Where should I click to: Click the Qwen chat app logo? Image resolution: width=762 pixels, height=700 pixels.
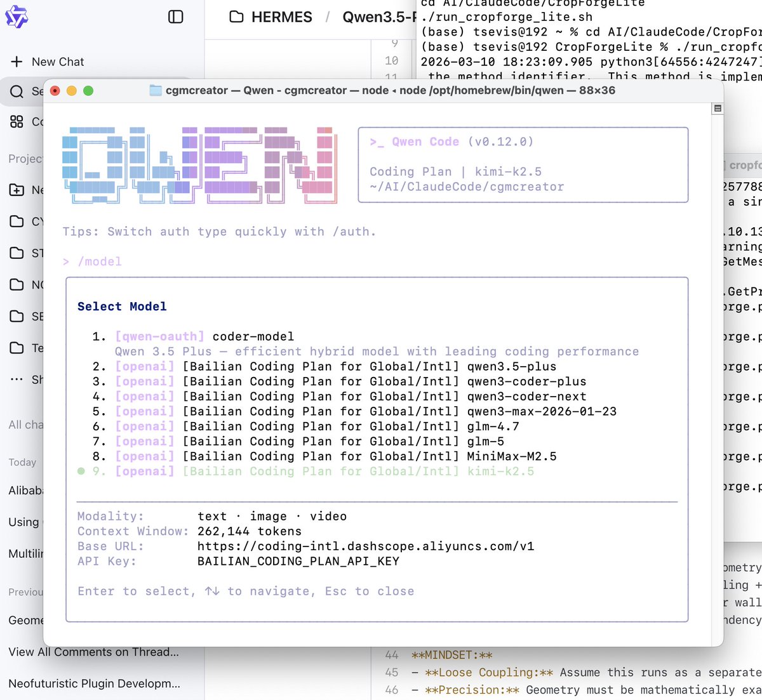tap(17, 17)
